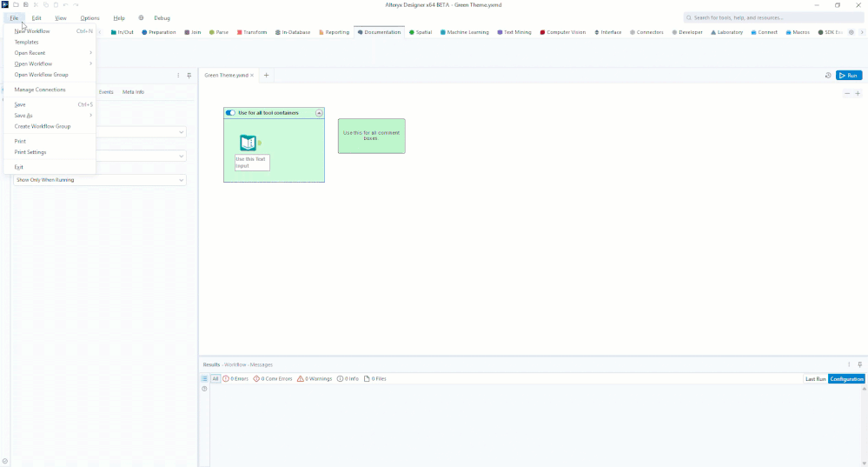Click the cut scissors icon in title bar
Image resolution: width=868 pixels, height=467 pixels.
point(36,5)
